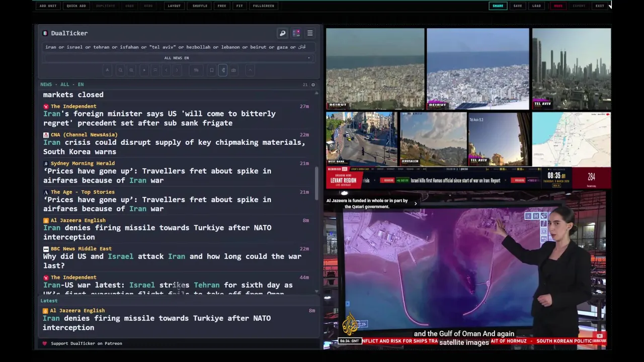Open CNA headline about chipmaking materials
The image size is (644, 362).
click(174, 147)
